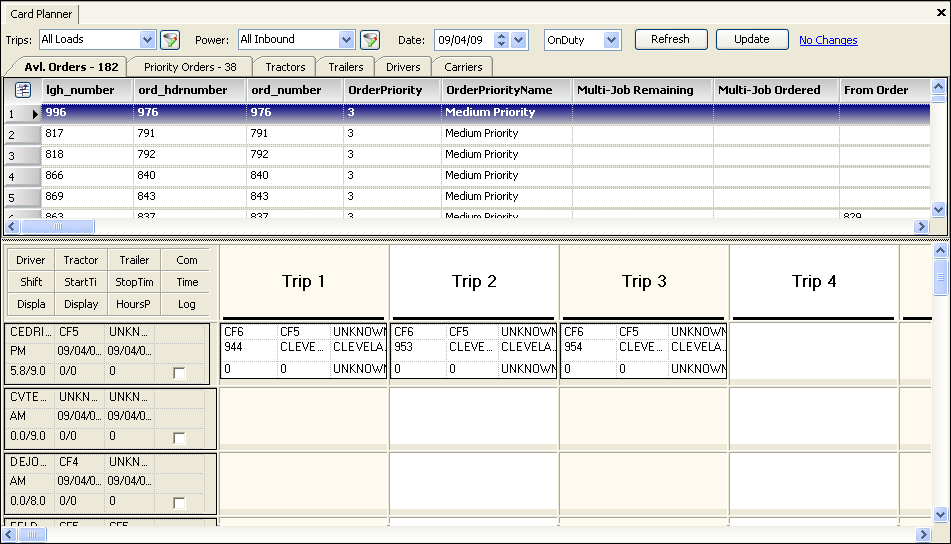
Task: Open the No Changes link
Action: tap(828, 40)
